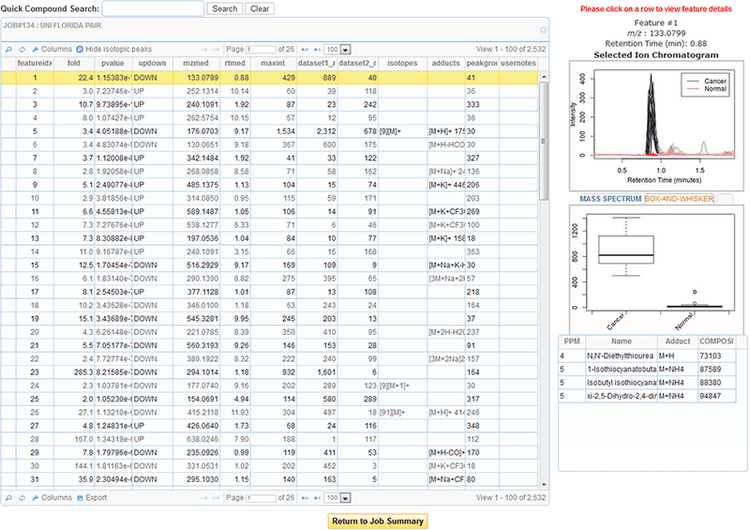Click the refresh icon in top grid toolbar
The height and width of the screenshot is (530, 750).
pos(22,48)
